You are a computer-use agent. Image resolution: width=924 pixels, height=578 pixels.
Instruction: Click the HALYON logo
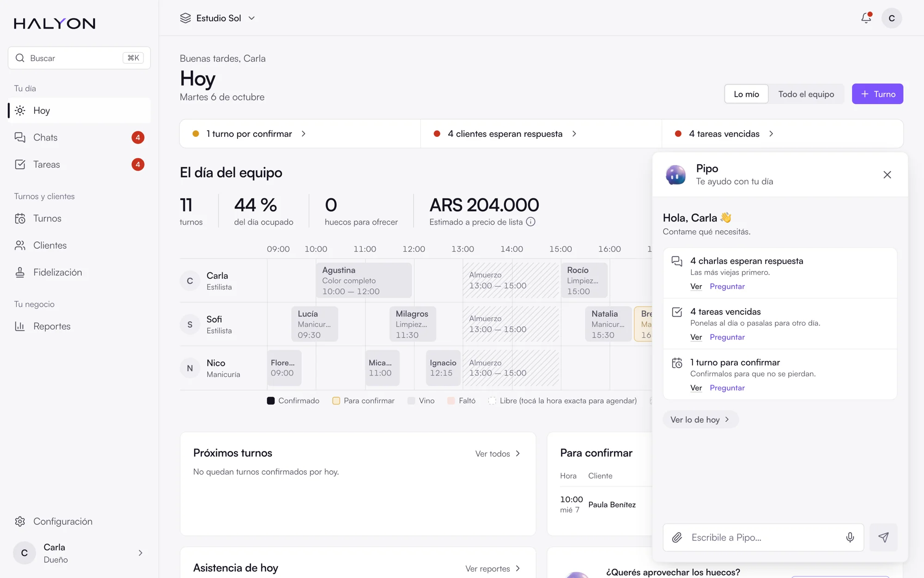click(55, 23)
